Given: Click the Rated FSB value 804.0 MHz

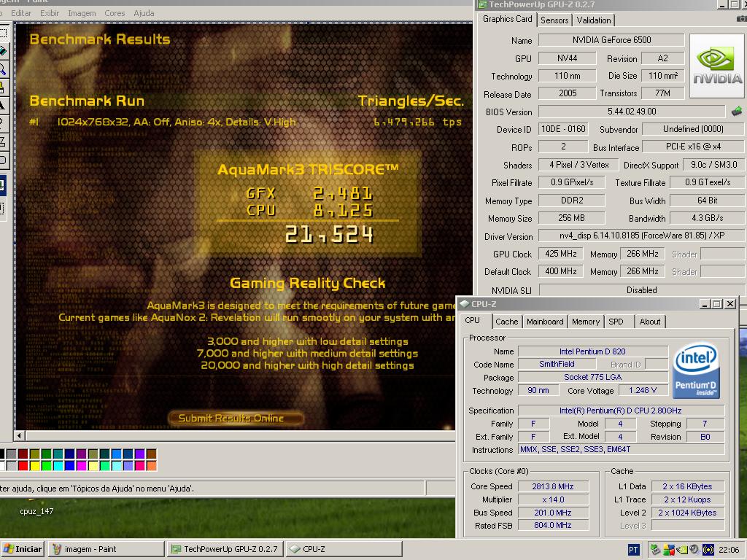Looking at the screenshot, I should point(553,525).
